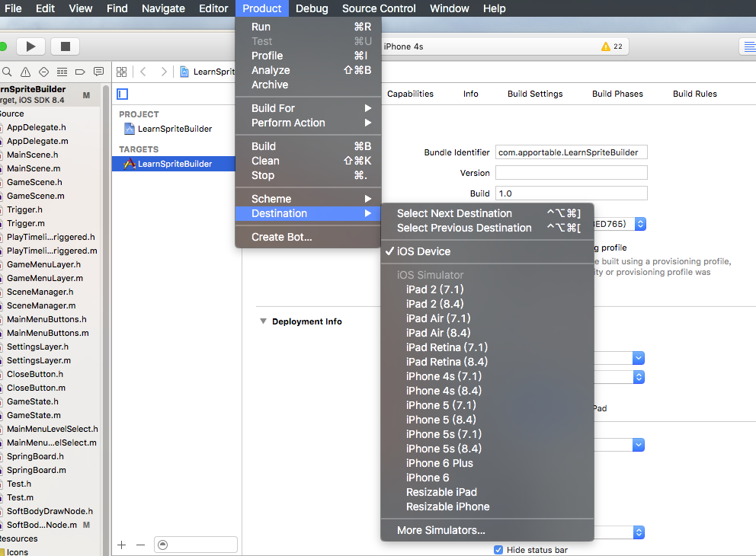This screenshot has height=556, width=756.
Task: Open GameScene.m in the file navigator
Action: click(36, 196)
